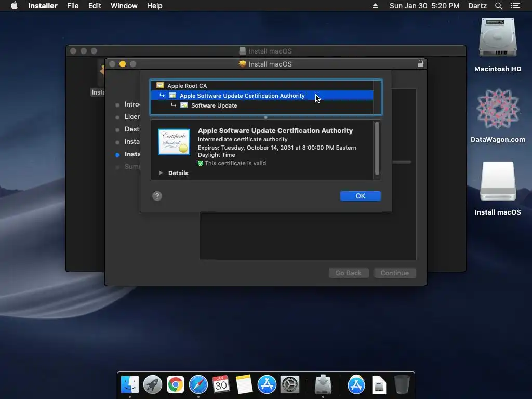Open Finder from the Dock
532x399 pixels.
pyautogui.click(x=130, y=385)
